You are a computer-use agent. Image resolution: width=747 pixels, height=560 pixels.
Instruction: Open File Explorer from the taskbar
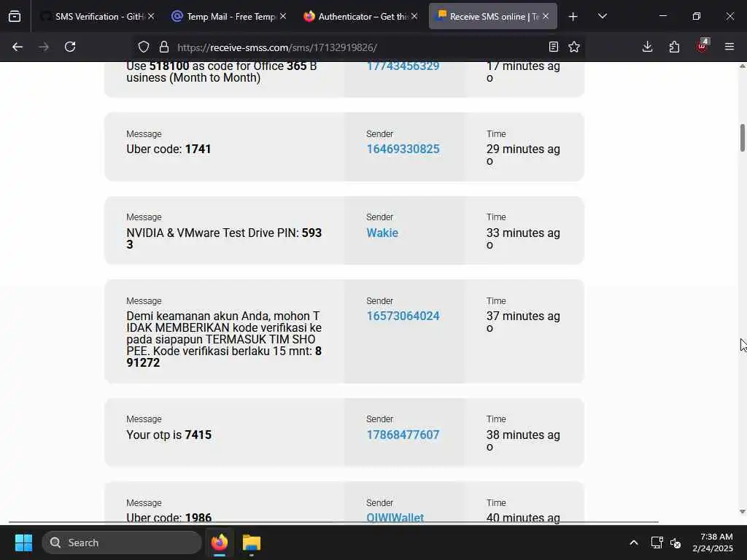(x=252, y=542)
